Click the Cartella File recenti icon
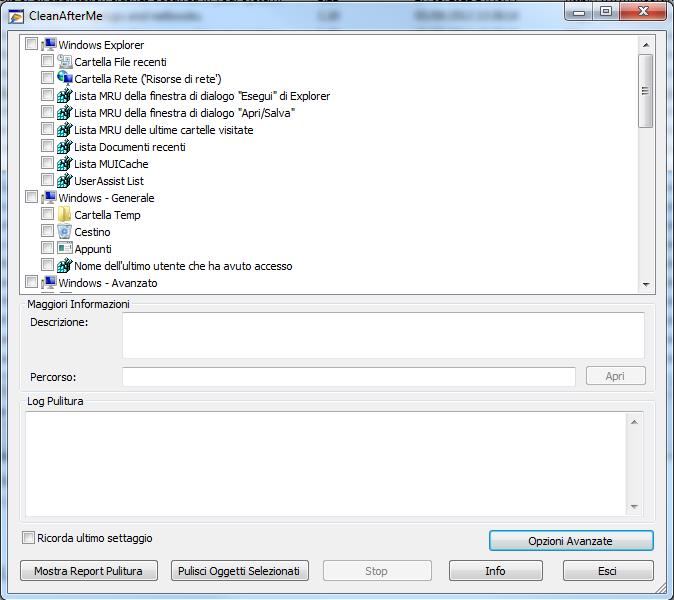Screen dimensions: 674x600 (x=64, y=61)
